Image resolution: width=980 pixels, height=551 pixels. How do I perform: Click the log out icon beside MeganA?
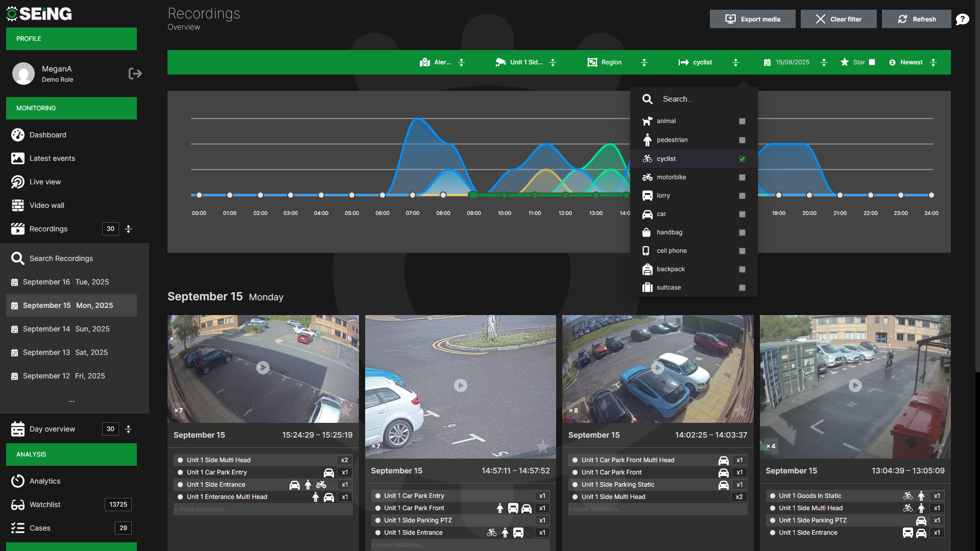135,73
